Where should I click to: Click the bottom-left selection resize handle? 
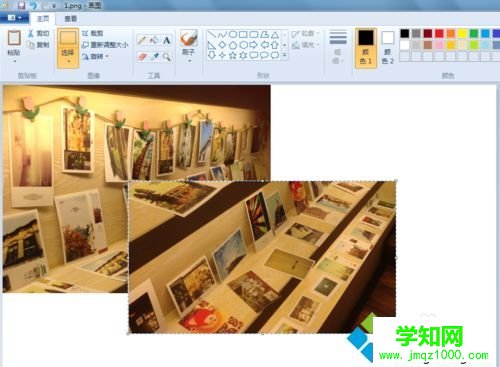129,333
